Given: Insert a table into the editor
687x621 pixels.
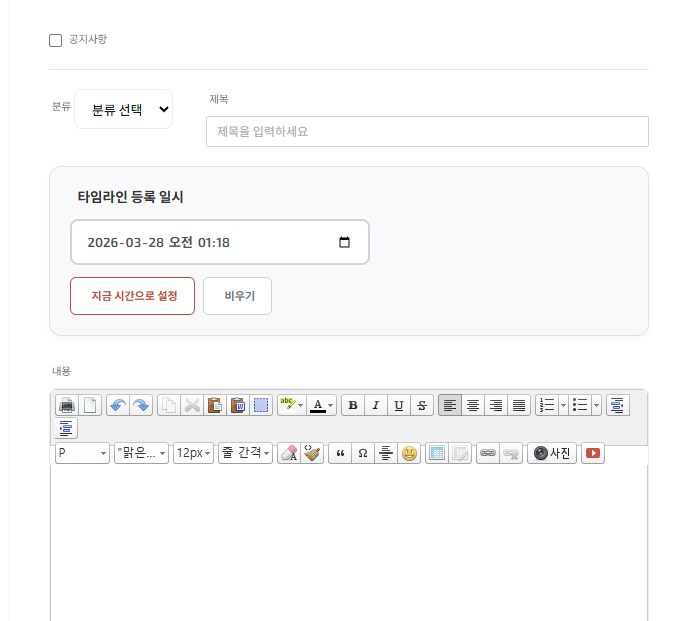Looking at the screenshot, I should 436,453.
